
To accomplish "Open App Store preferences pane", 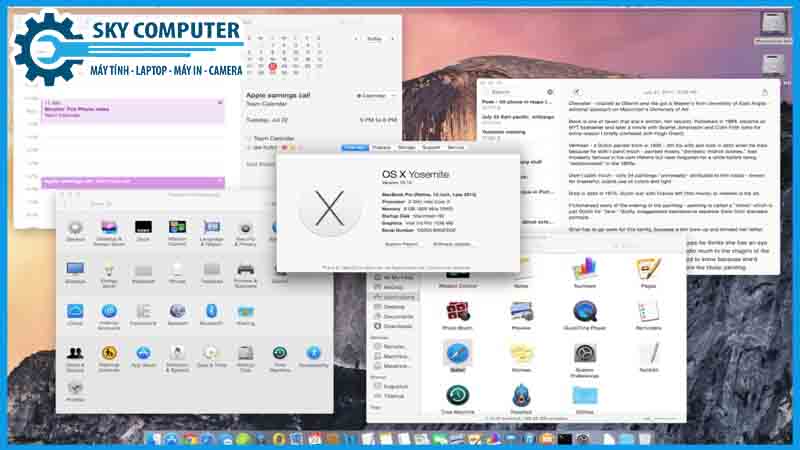I will click(143, 357).
